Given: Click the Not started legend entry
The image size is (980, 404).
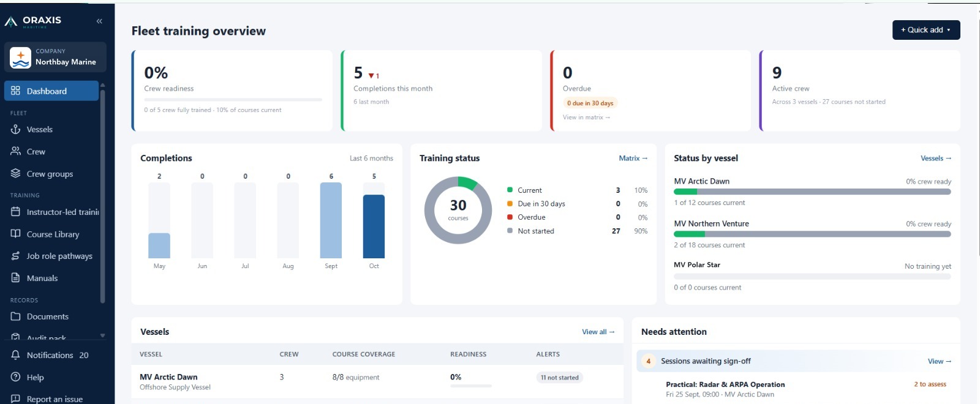Looking at the screenshot, I should (577, 231).
